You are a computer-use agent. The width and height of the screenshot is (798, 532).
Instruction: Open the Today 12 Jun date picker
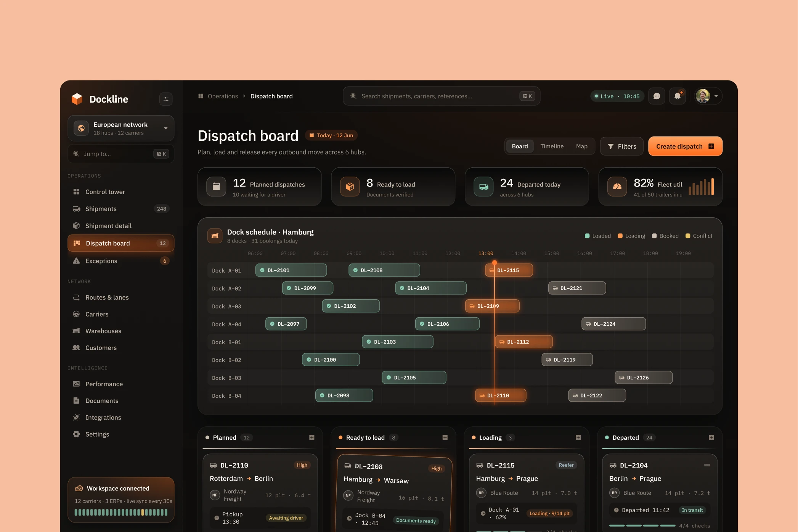tap(331, 135)
